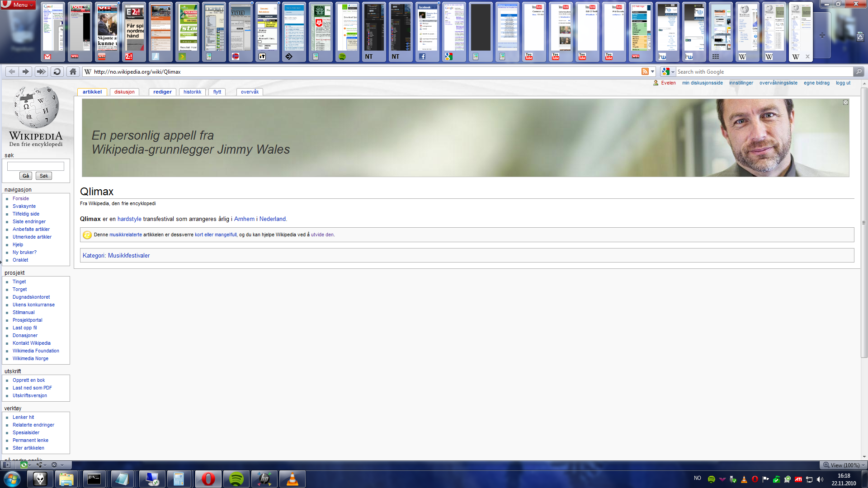Open the Opera Menu button
This screenshot has height=488, width=868.
pyautogui.click(x=18, y=5)
